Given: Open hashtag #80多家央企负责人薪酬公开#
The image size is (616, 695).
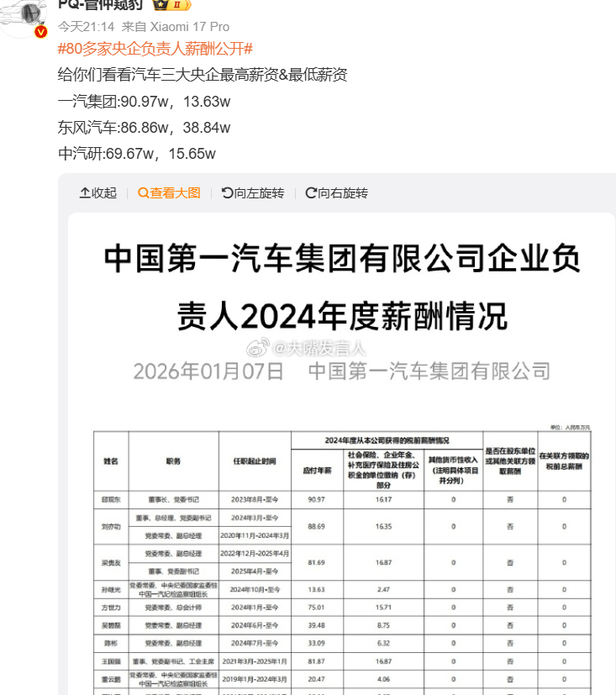Looking at the screenshot, I should pos(155,49).
